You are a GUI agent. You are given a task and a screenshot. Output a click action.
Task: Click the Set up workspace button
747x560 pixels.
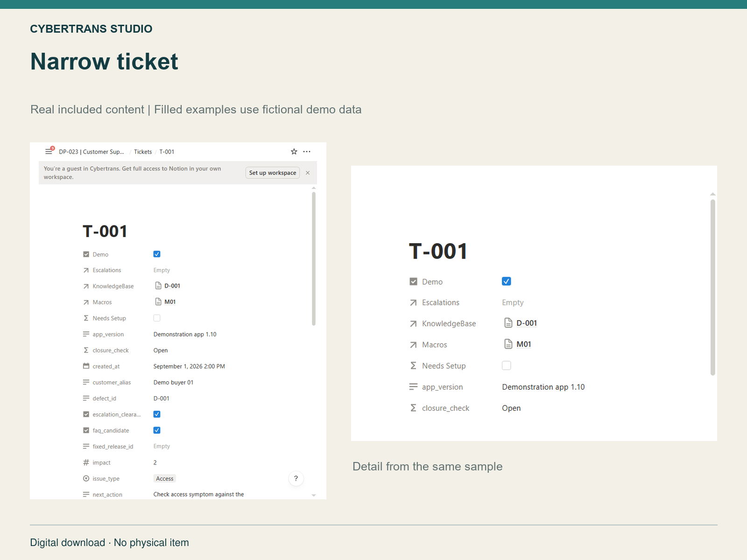[273, 173]
